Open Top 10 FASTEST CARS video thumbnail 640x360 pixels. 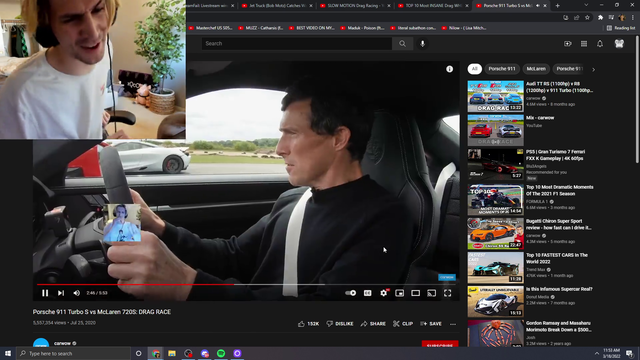click(x=496, y=268)
